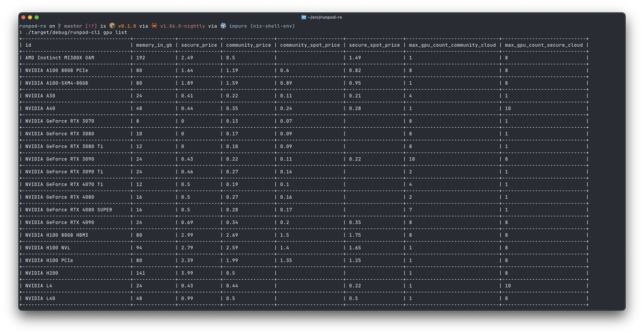The image size is (644, 335).
Task: Click the community_spot_price column header
Action: [x=310, y=45]
